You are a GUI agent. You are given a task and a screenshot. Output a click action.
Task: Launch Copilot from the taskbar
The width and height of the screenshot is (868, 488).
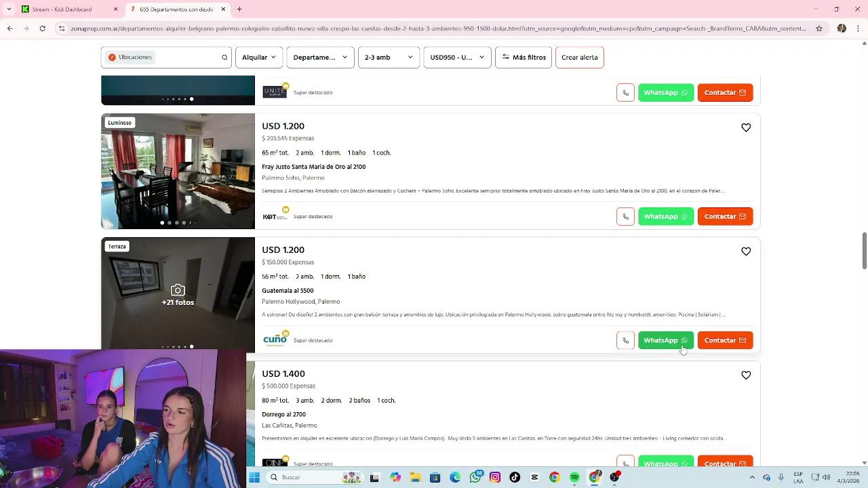coord(395,477)
